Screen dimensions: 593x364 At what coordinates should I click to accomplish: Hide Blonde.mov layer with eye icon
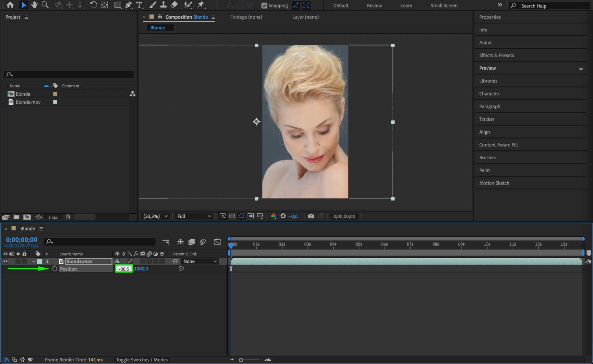coord(5,261)
